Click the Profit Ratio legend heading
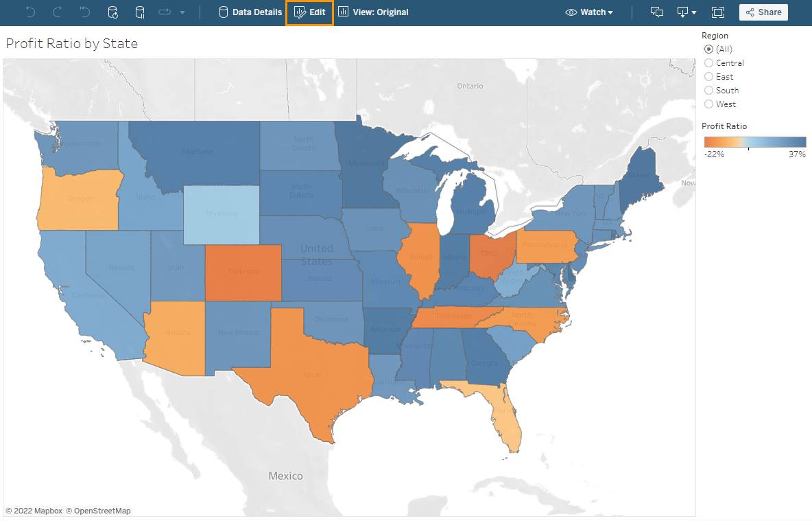 (x=724, y=126)
